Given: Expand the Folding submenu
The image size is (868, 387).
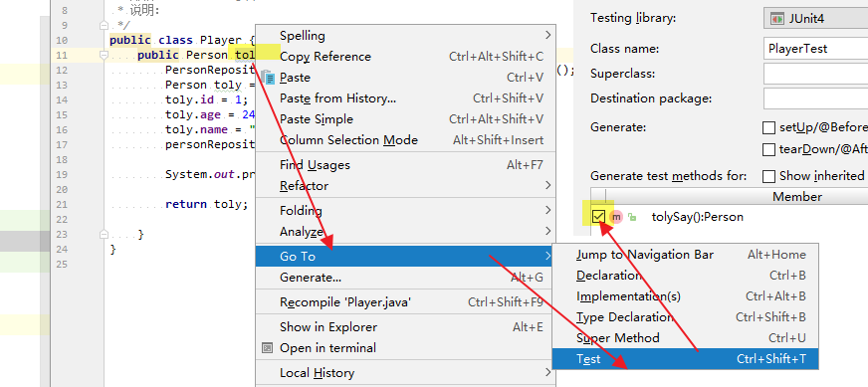Looking at the screenshot, I should tap(405, 211).
